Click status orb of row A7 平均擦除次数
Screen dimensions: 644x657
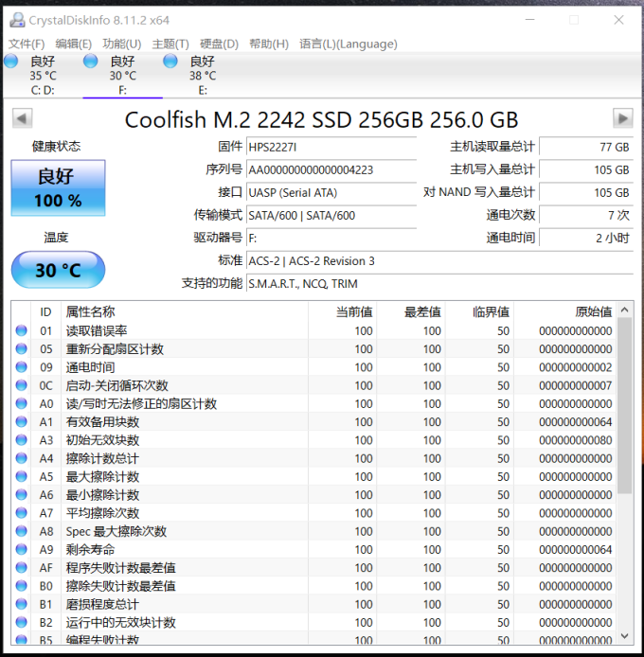point(22,513)
